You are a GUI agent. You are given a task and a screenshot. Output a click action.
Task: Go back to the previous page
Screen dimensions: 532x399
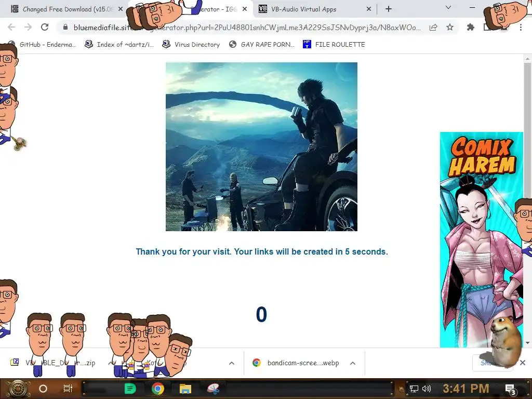(x=11, y=27)
